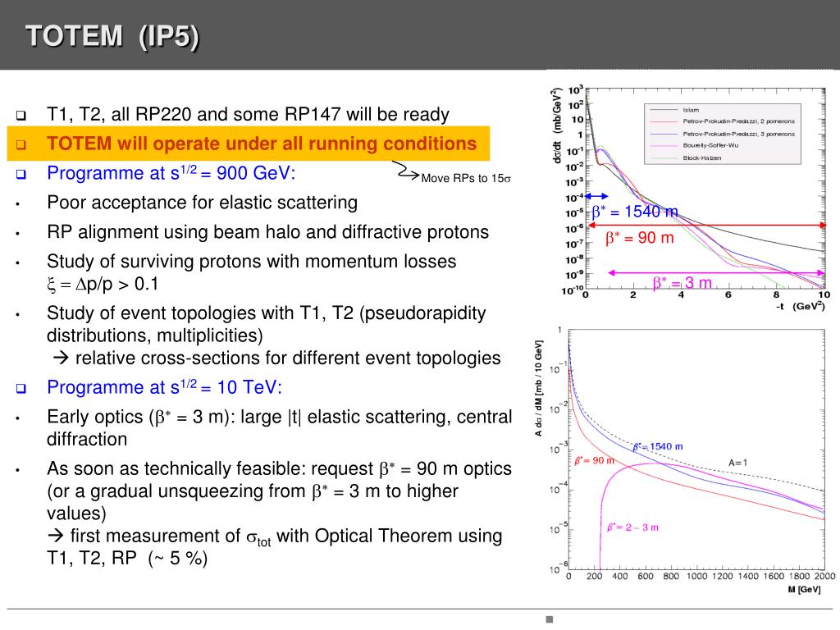This screenshot has width=840, height=630.
Task: Click the red 'β* = 90 m' label in bottom chart
Action: coord(594,460)
